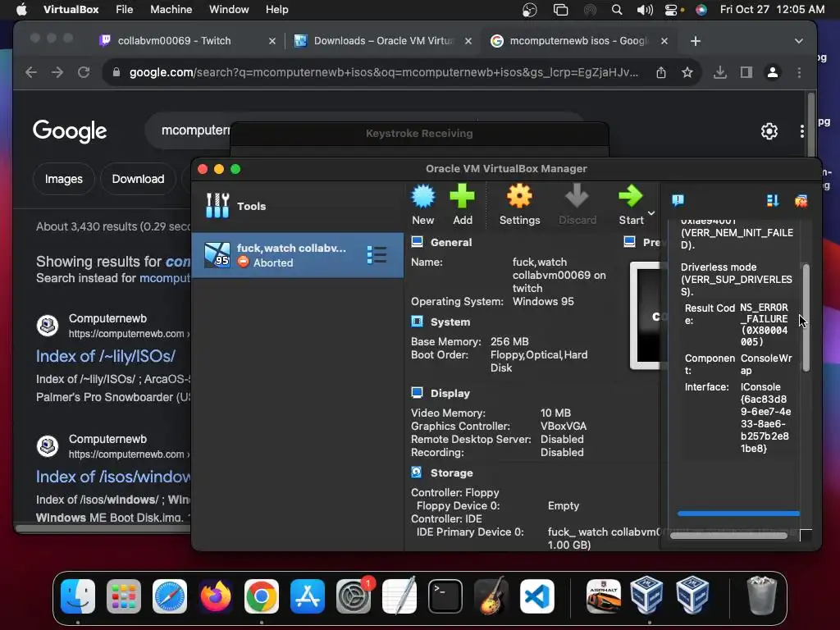The image size is (840, 630).
Task: Click the Google logo
Action: tap(70, 131)
